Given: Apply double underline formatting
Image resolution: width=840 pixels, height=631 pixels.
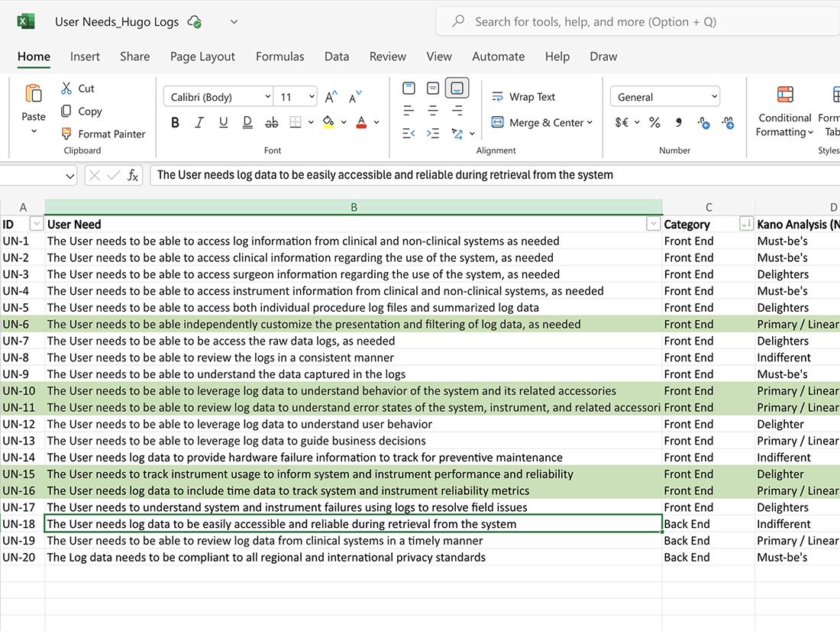Looking at the screenshot, I should (247, 122).
